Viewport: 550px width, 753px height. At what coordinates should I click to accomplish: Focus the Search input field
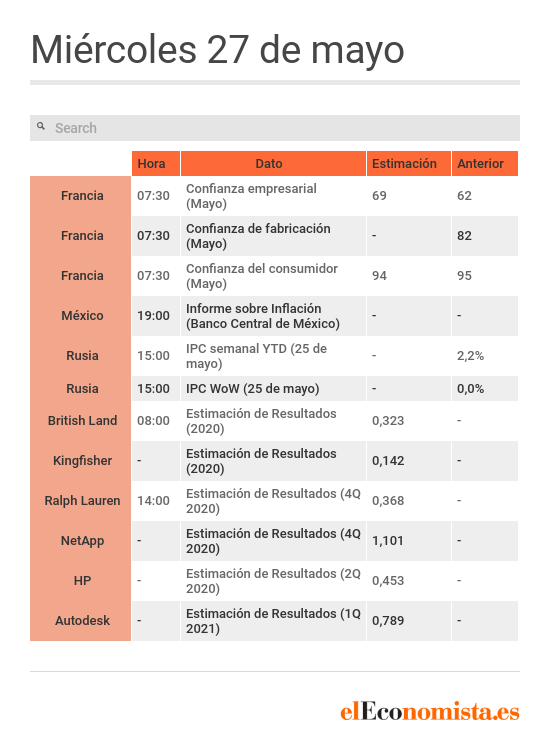pos(275,128)
